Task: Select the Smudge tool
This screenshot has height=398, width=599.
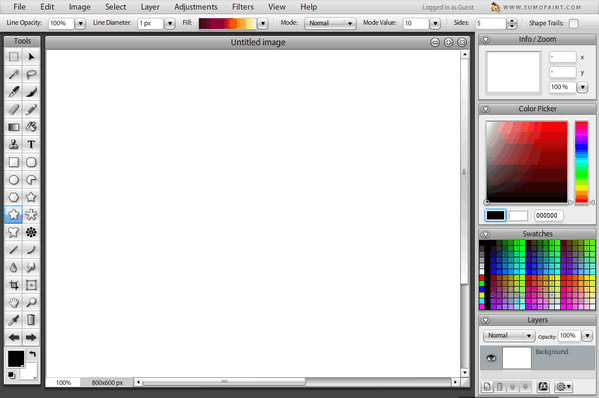Action: pyautogui.click(x=31, y=267)
